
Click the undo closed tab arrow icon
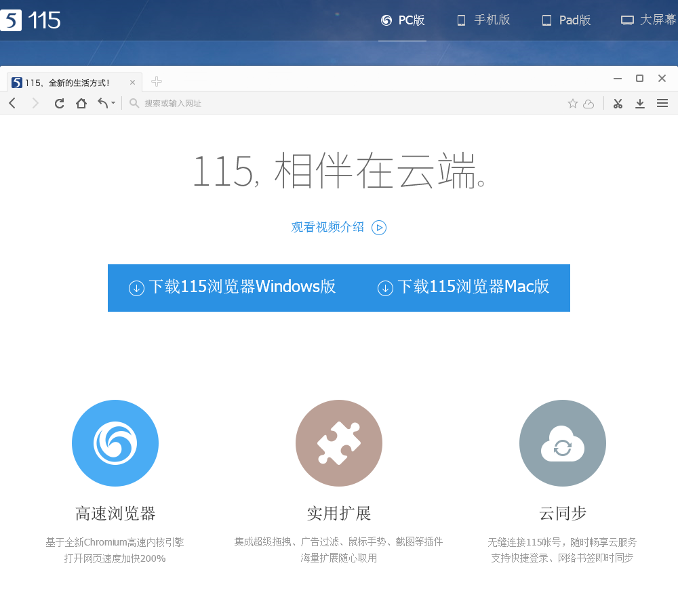103,103
